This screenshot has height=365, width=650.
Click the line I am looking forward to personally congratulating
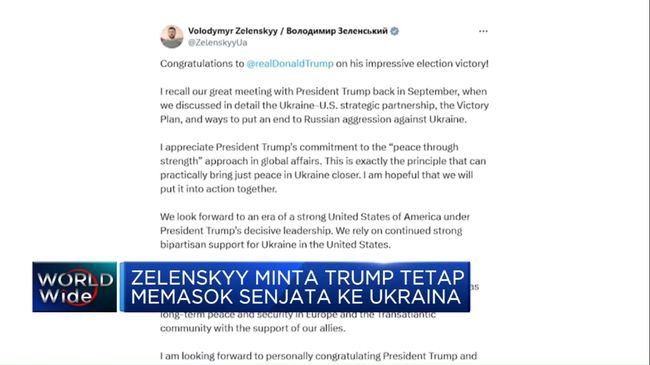click(x=318, y=356)
